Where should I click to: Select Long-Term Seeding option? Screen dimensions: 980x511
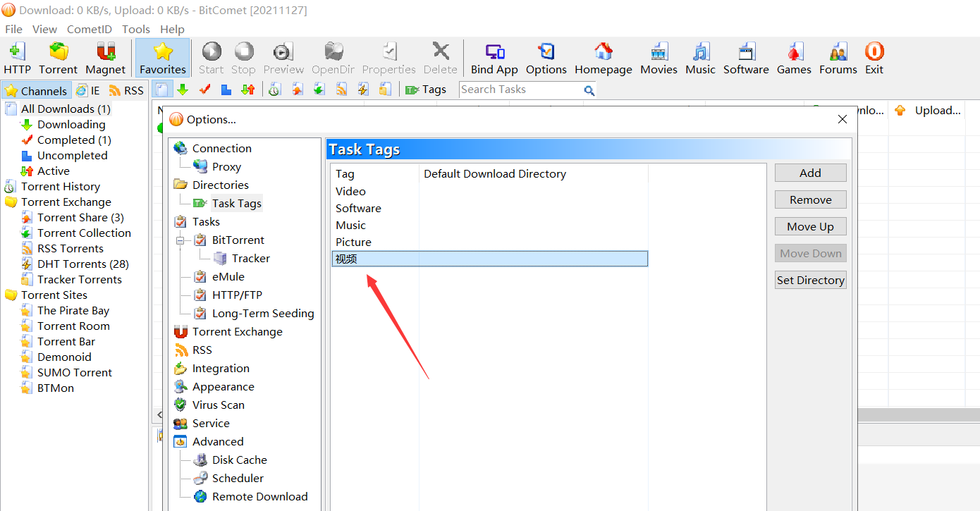pos(263,313)
